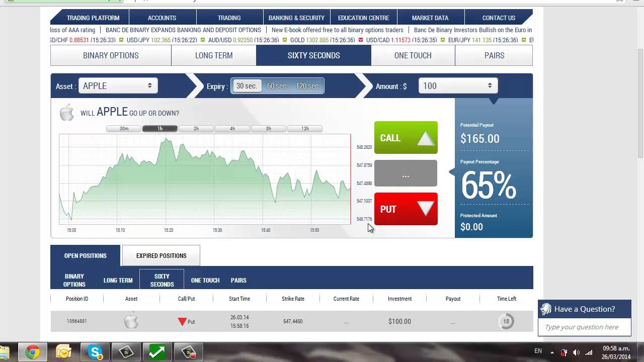Click the volume speaker icon in system tray
The height and width of the screenshot is (362, 644).
576,352
